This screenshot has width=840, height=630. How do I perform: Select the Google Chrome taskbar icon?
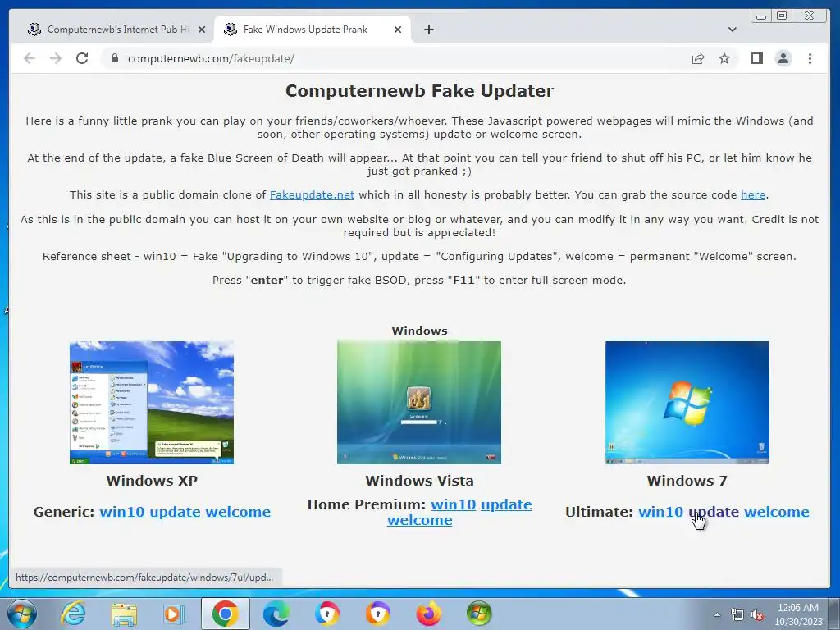(x=225, y=614)
